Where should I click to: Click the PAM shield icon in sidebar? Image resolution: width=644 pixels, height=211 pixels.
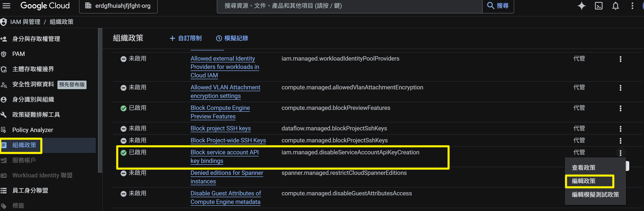[x=4, y=54]
